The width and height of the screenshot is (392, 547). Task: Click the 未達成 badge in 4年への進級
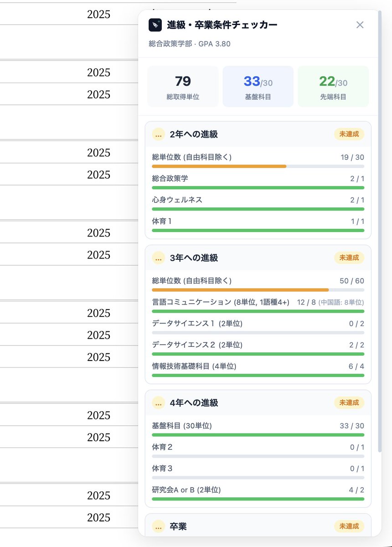pyautogui.click(x=349, y=403)
